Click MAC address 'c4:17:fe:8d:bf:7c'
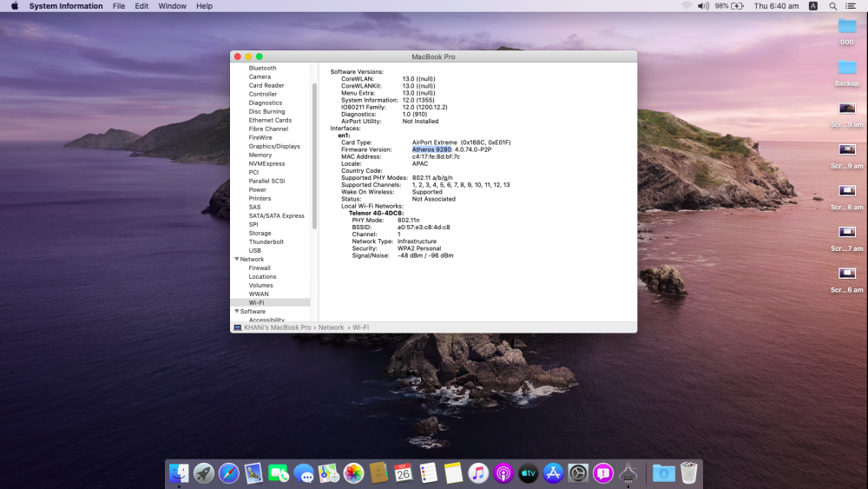Image resolution: width=868 pixels, height=489 pixels. [436, 156]
